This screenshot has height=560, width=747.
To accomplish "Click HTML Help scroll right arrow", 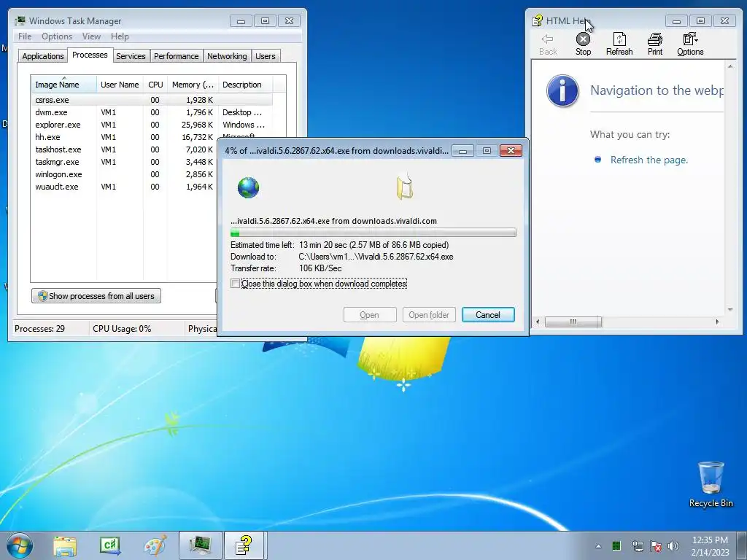I will click(x=718, y=322).
